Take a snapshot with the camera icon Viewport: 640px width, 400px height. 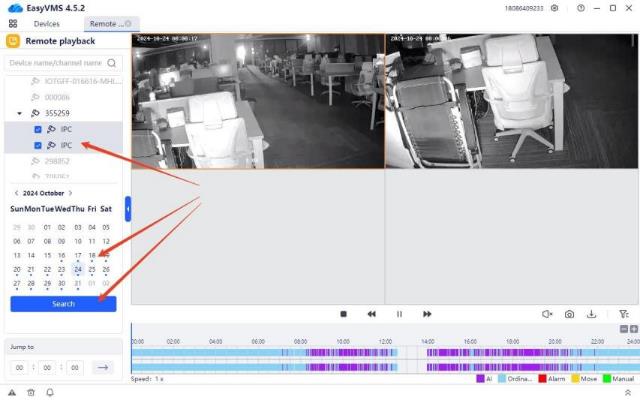pyautogui.click(x=569, y=314)
